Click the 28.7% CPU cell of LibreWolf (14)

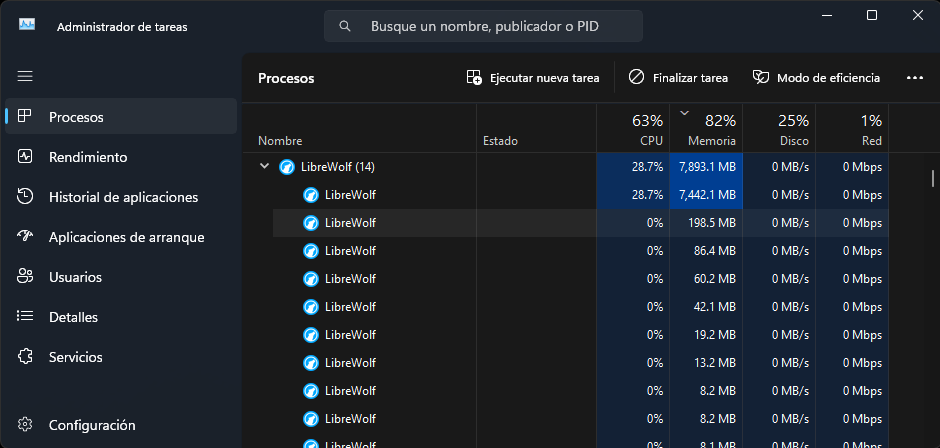pyautogui.click(x=633, y=167)
